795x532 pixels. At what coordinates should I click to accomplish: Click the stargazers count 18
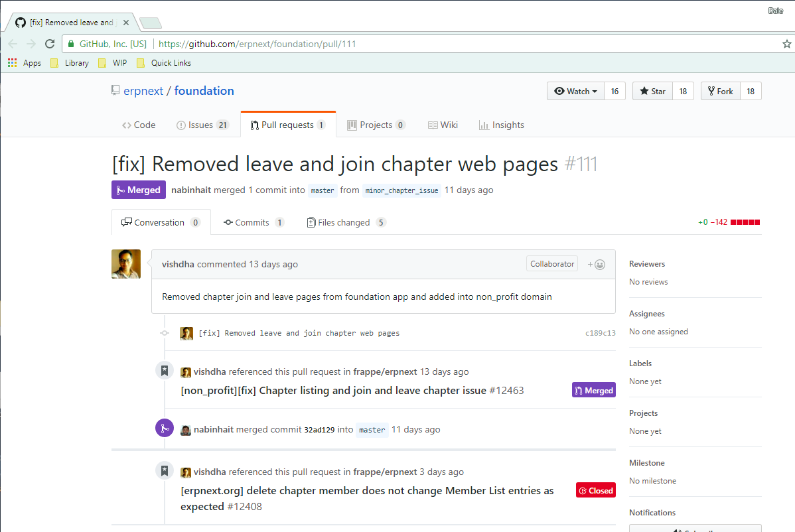(683, 91)
